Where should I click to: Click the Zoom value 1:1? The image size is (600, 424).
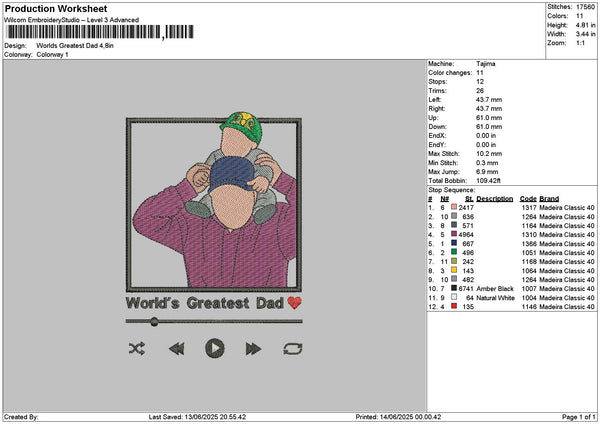580,43
